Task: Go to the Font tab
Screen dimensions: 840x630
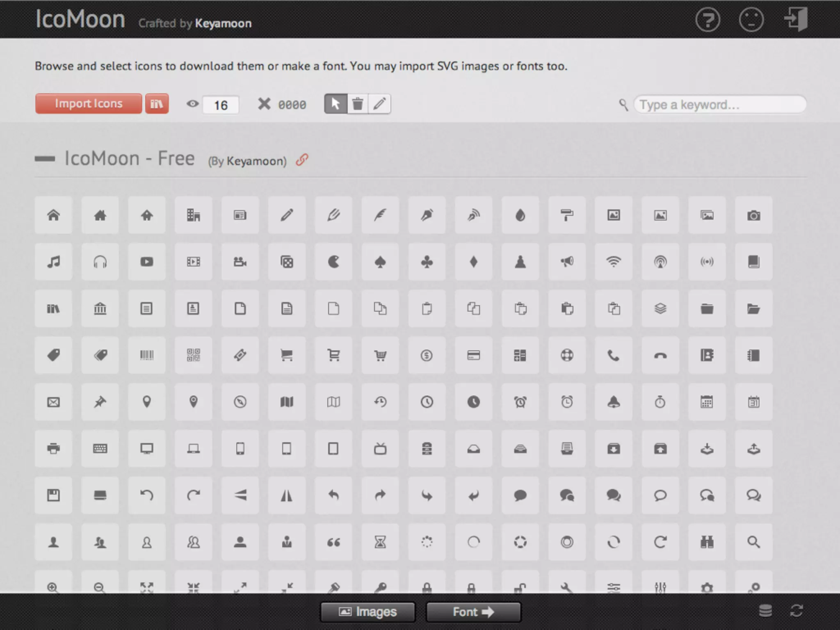Action: click(x=473, y=612)
